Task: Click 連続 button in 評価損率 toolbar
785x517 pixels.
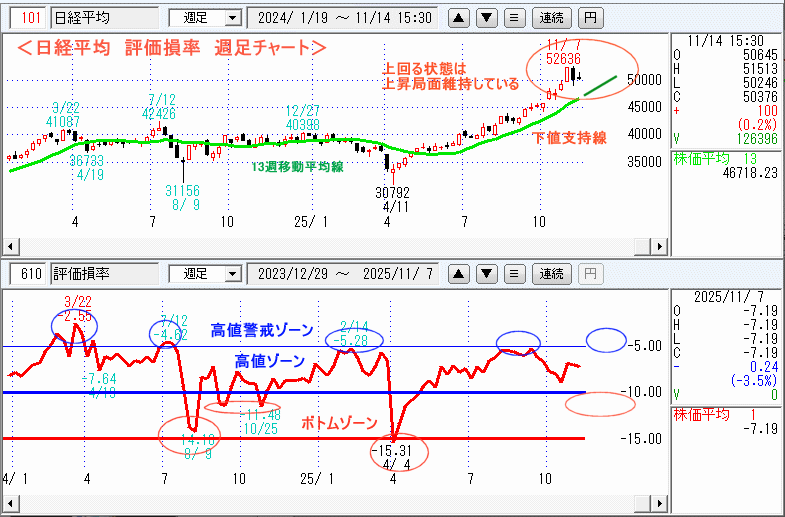Action: tap(551, 274)
